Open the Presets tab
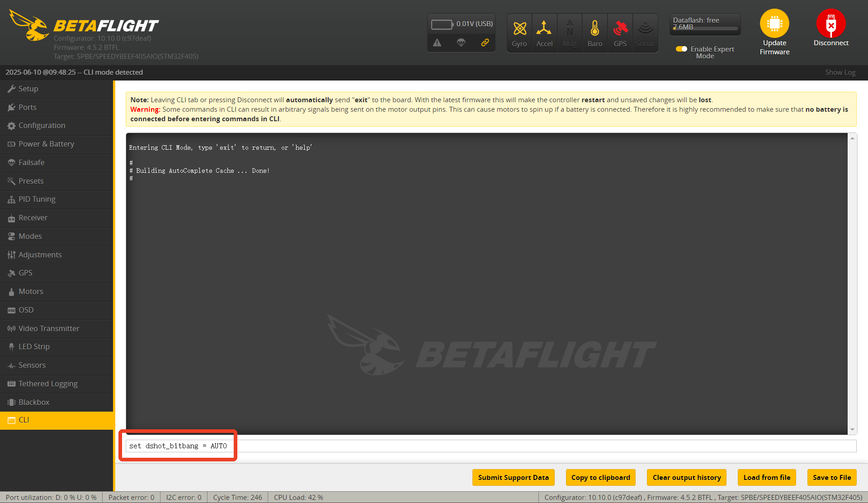Viewport: 868px width, 503px height. [57, 181]
